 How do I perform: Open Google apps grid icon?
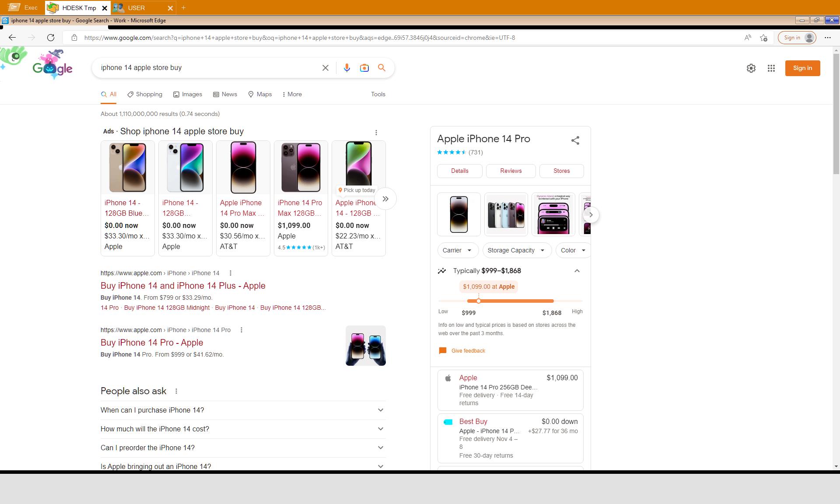pyautogui.click(x=771, y=68)
